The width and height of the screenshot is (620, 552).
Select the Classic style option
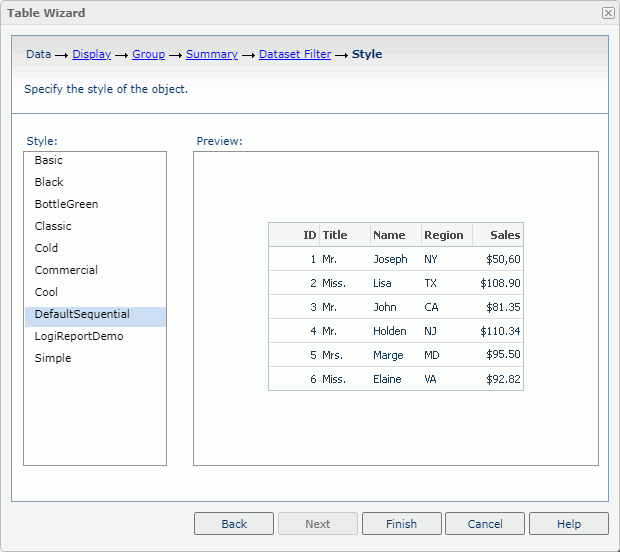[53, 226]
